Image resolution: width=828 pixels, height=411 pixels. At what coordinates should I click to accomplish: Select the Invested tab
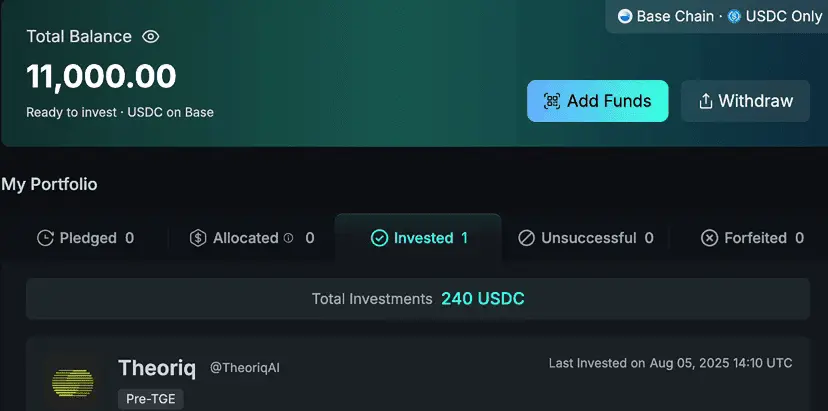pos(418,238)
